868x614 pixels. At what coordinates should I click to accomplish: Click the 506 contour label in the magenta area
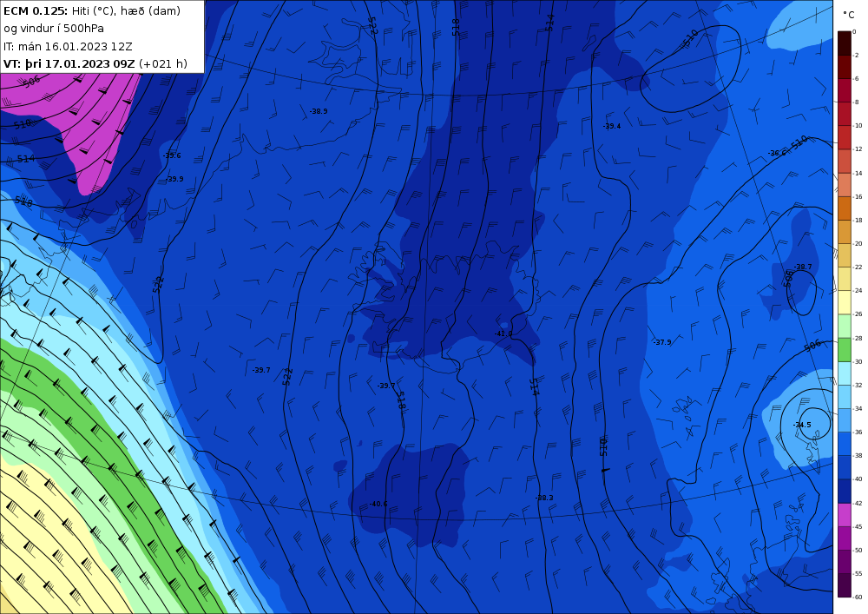point(32,82)
